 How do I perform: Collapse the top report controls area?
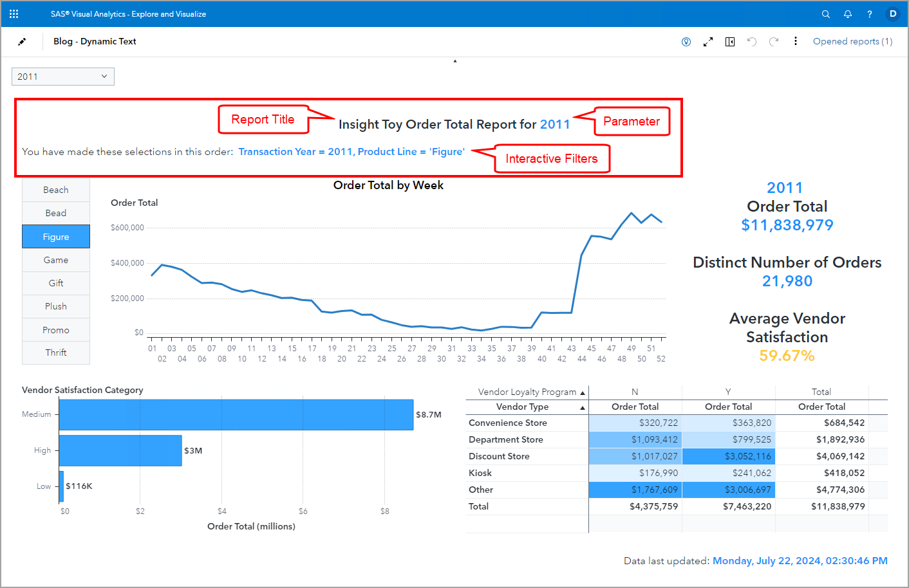(x=454, y=60)
